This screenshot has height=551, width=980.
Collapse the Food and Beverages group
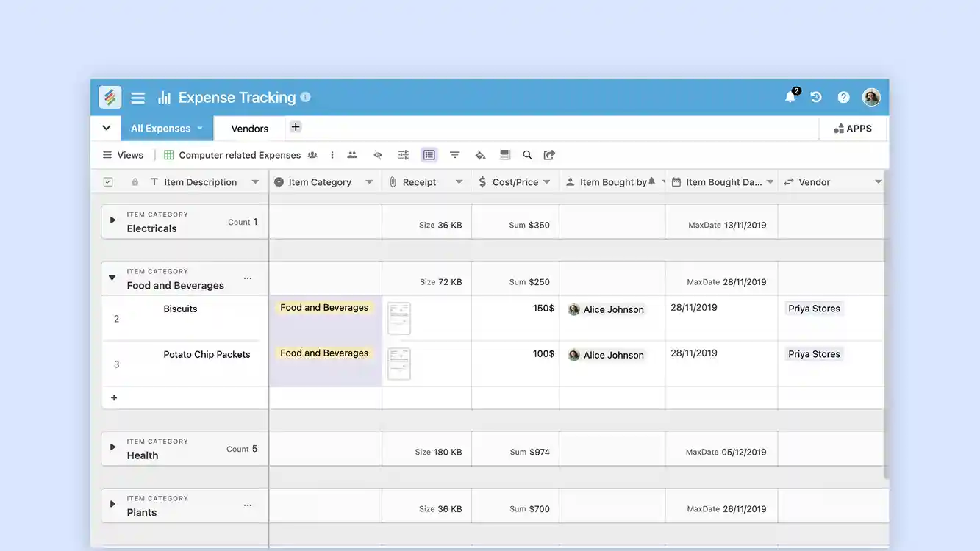coord(111,278)
